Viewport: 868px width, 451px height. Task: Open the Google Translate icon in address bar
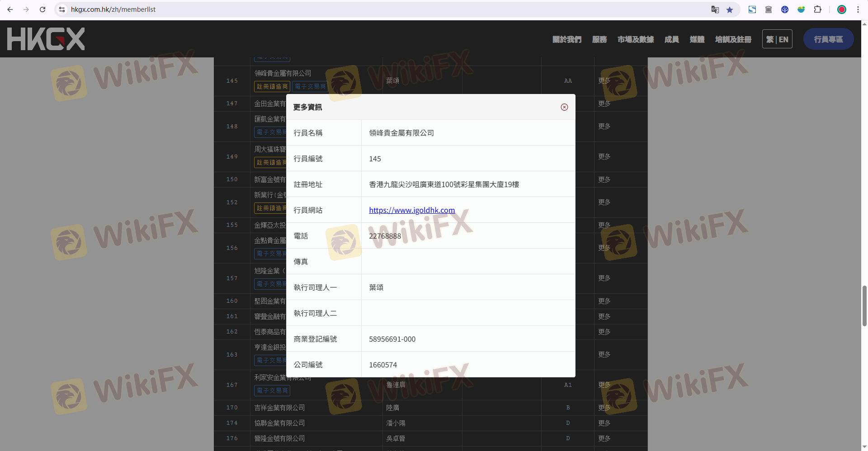pyautogui.click(x=715, y=9)
